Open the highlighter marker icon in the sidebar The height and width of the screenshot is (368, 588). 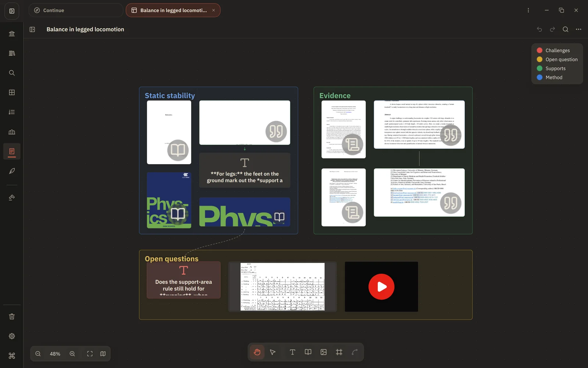coord(12,198)
